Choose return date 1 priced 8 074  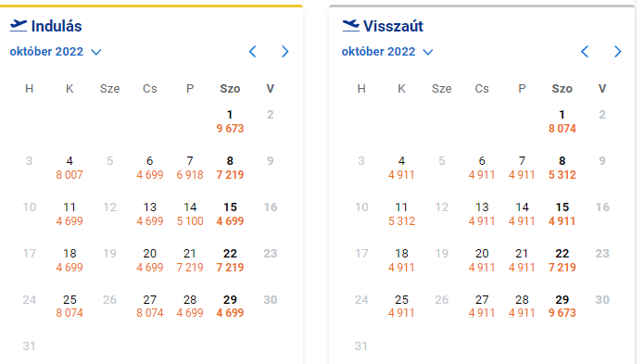click(x=562, y=122)
